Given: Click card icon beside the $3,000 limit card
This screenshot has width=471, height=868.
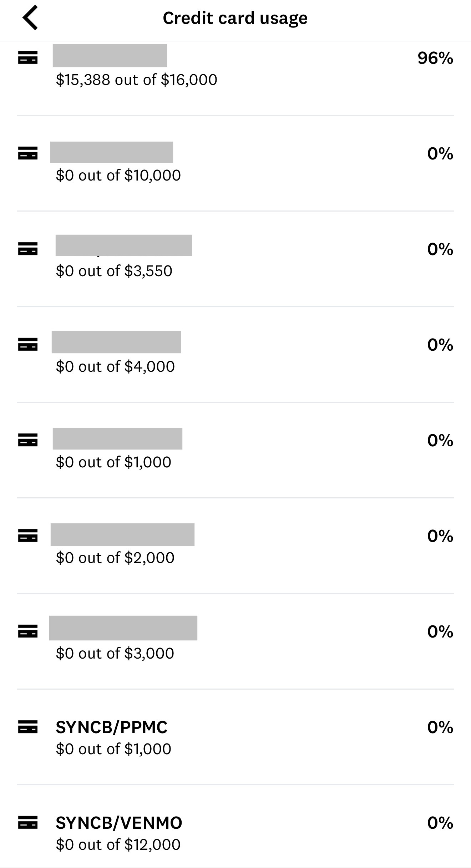Looking at the screenshot, I should tap(28, 631).
